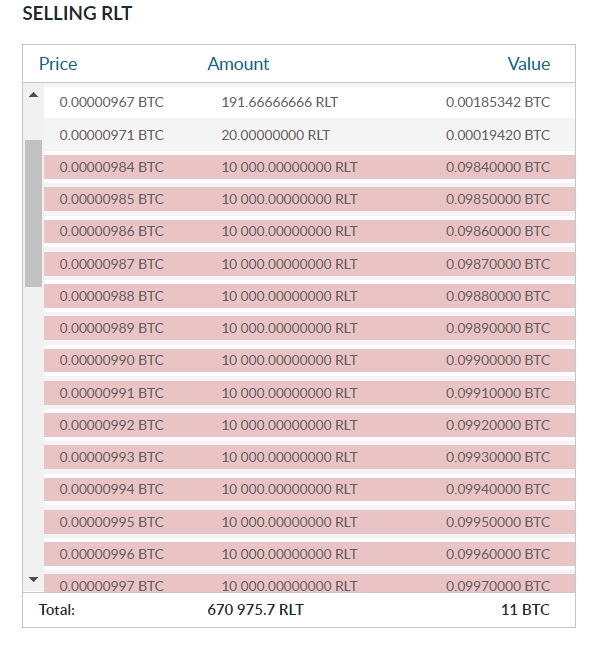Choose the row with value 0.09900000 BTC
The width and height of the screenshot is (605, 652).
[309, 360]
